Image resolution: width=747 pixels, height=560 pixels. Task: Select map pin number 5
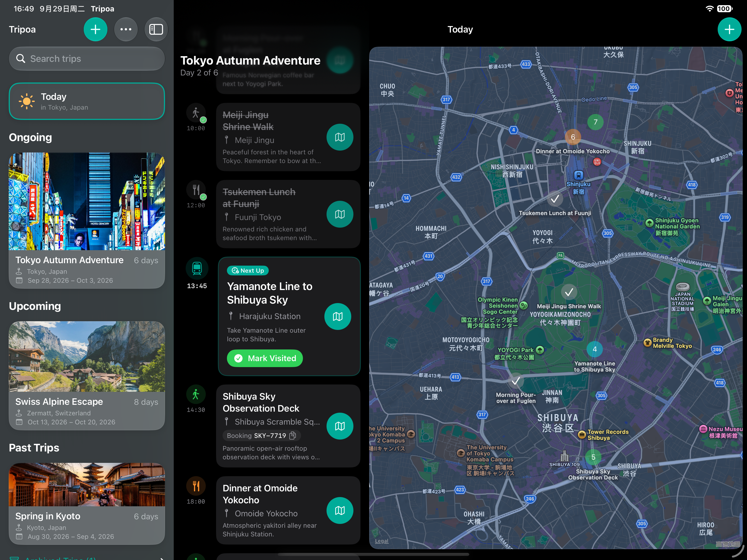(593, 457)
